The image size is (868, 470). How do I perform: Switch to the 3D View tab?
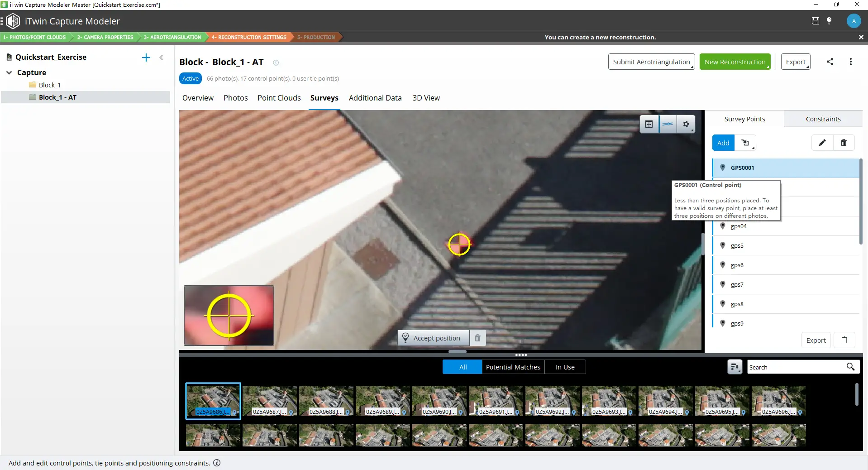pyautogui.click(x=426, y=98)
